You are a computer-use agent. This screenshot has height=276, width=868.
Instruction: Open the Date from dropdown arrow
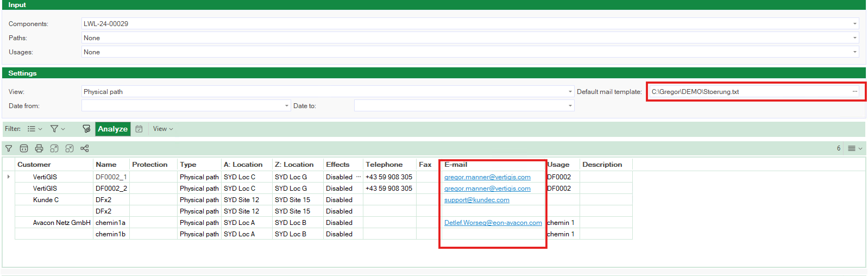(287, 106)
